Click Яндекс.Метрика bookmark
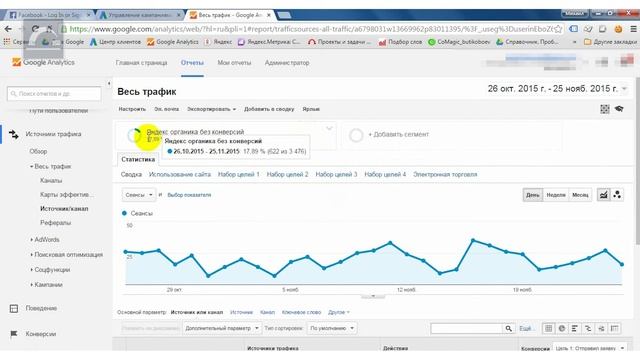 pos(269,42)
